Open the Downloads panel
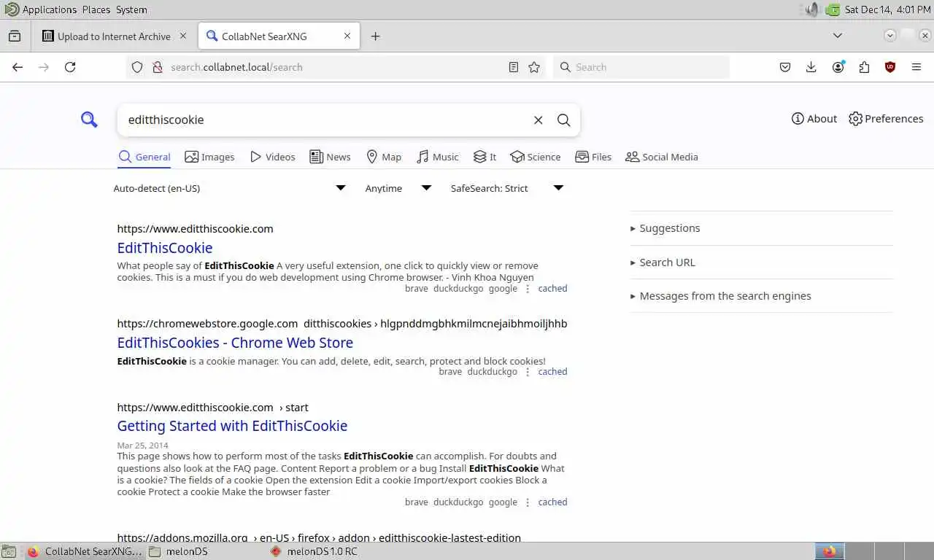This screenshot has width=934, height=560. pos(811,67)
